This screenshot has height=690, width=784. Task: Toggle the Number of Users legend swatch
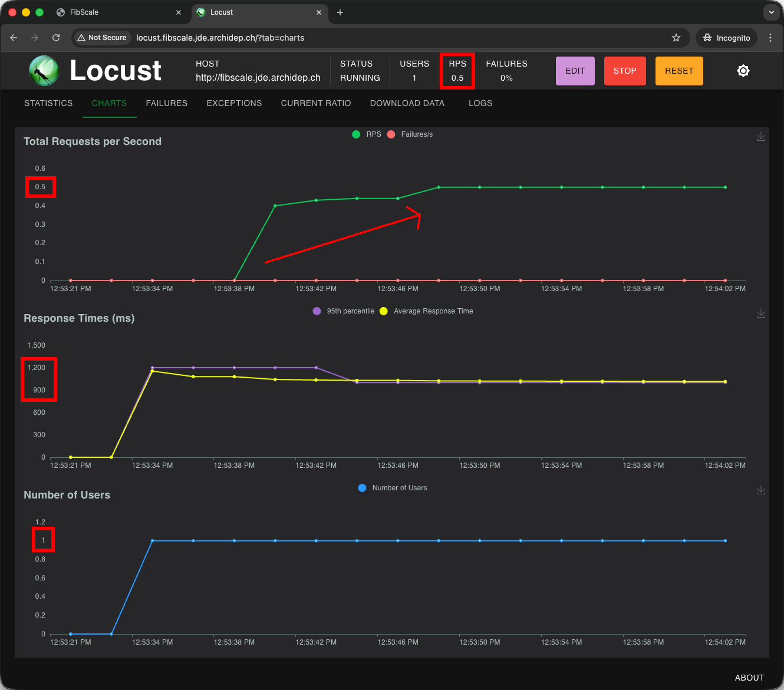pyautogui.click(x=362, y=487)
